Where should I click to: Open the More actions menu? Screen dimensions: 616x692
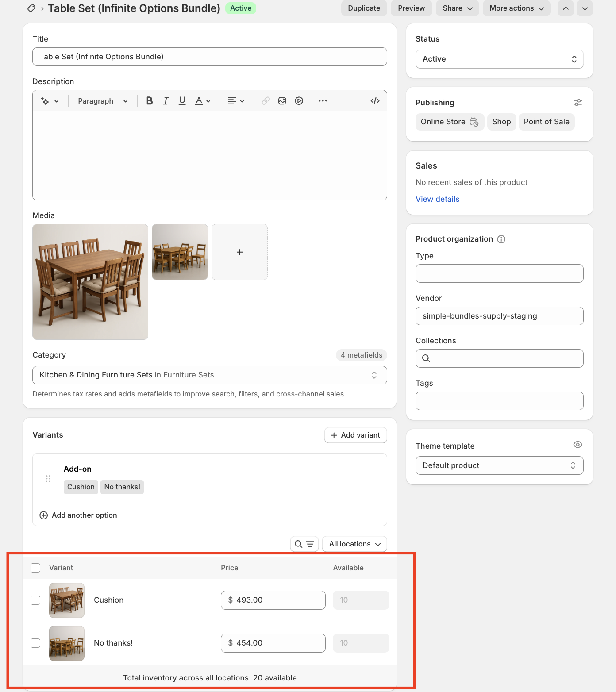[516, 8]
